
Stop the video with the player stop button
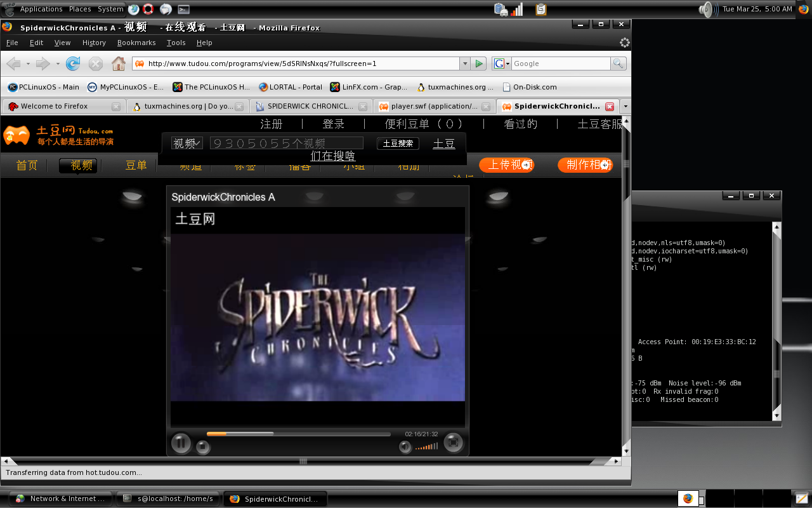pos(202,447)
